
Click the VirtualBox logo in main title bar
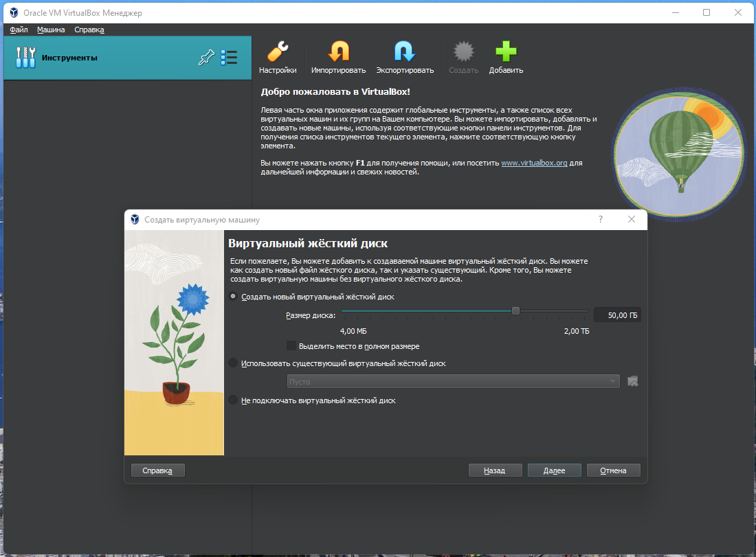pos(14,12)
